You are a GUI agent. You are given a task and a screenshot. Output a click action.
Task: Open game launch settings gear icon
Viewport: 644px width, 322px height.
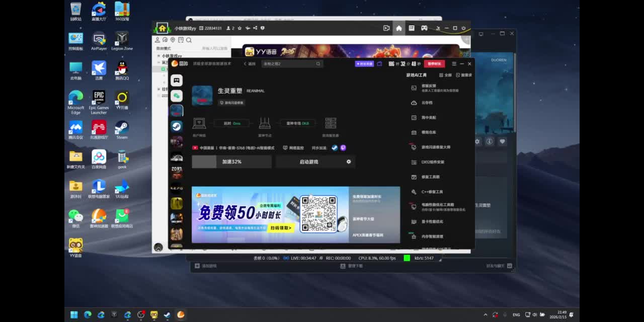click(x=349, y=162)
